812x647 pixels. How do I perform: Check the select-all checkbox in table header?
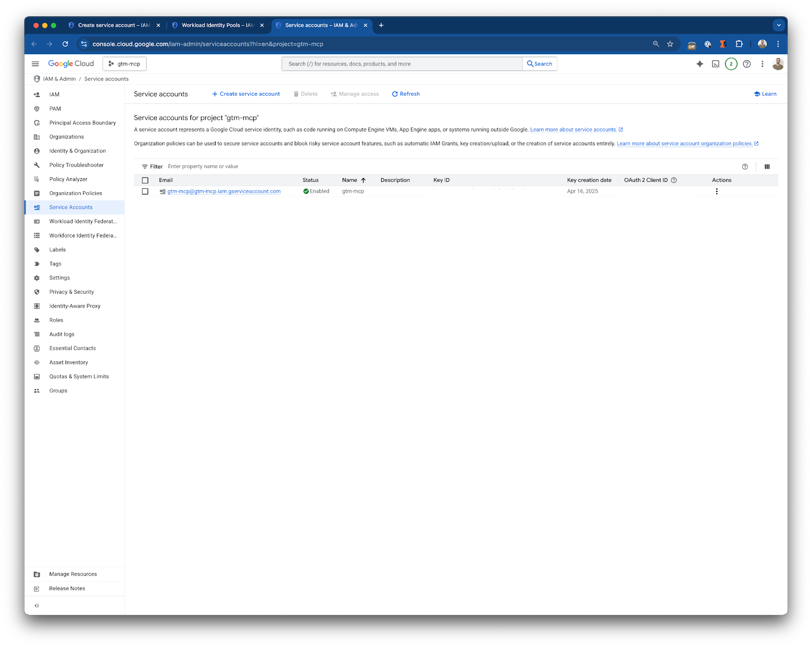click(145, 180)
